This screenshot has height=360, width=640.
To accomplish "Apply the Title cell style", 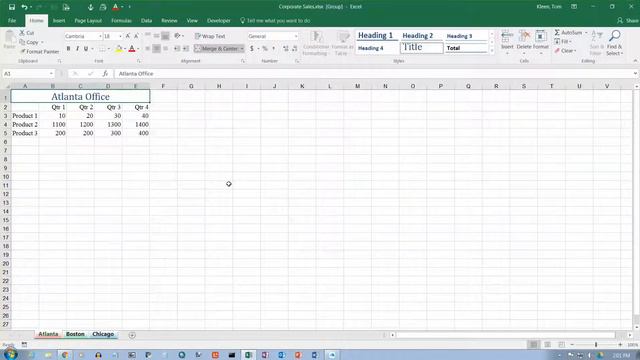I will 422,48.
